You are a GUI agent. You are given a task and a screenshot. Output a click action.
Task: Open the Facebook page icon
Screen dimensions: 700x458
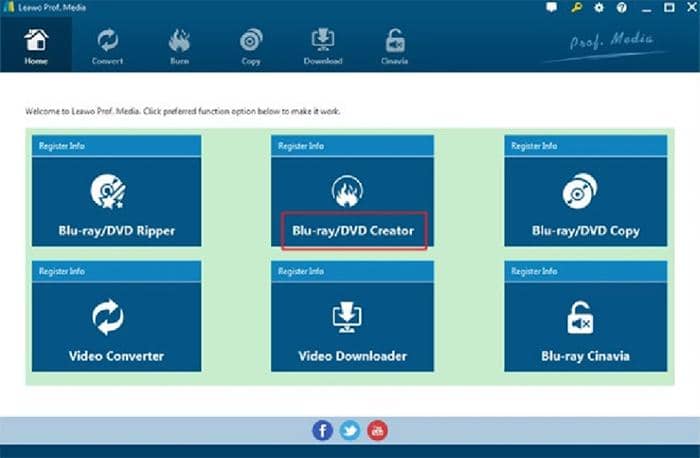[x=322, y=431]
